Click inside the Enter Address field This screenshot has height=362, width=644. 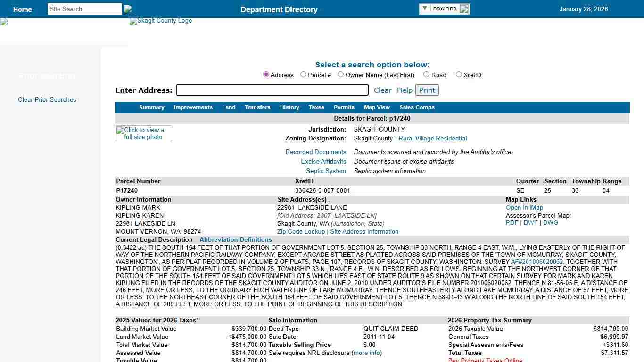click(x=272, y=90)
